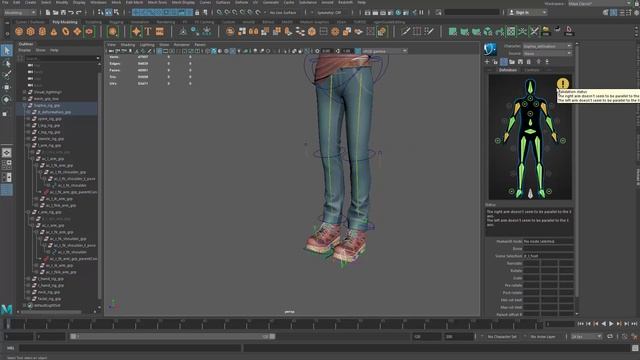Screen dimensions: 640x360
Task: Open the Outliner Display menu
Action: [24, 50]
